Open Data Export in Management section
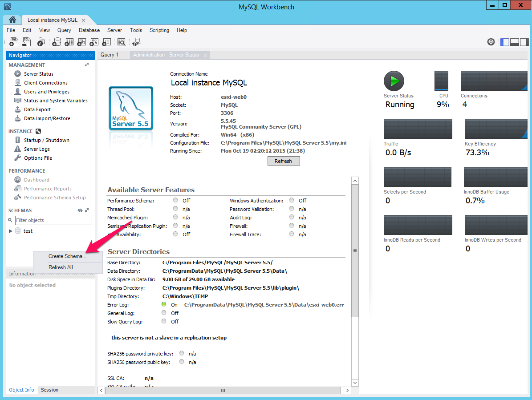This screenshot has width=532, height=400. (x=37, y=109)
